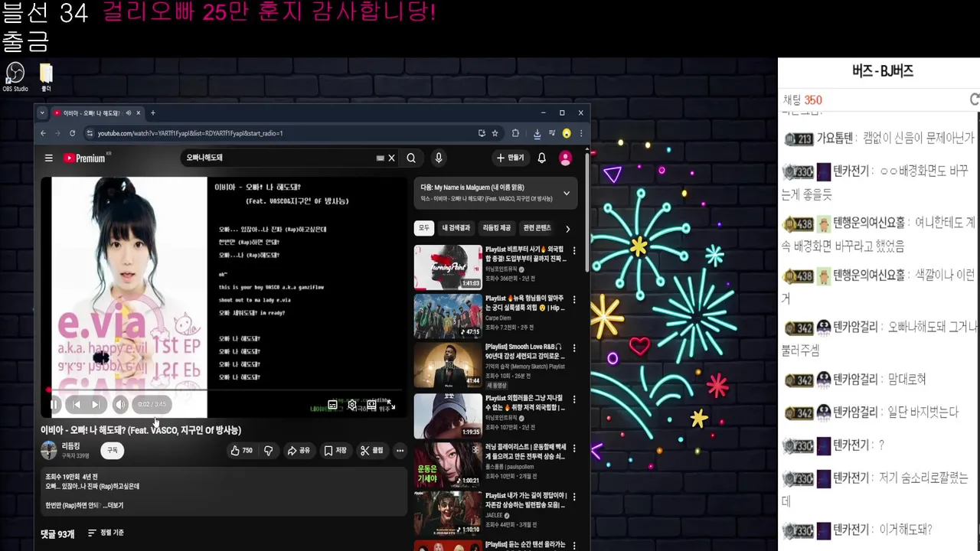The image size is (980, 551).
Task: Select the 관련 콘텐츠 filter chip
Action: 537,228
